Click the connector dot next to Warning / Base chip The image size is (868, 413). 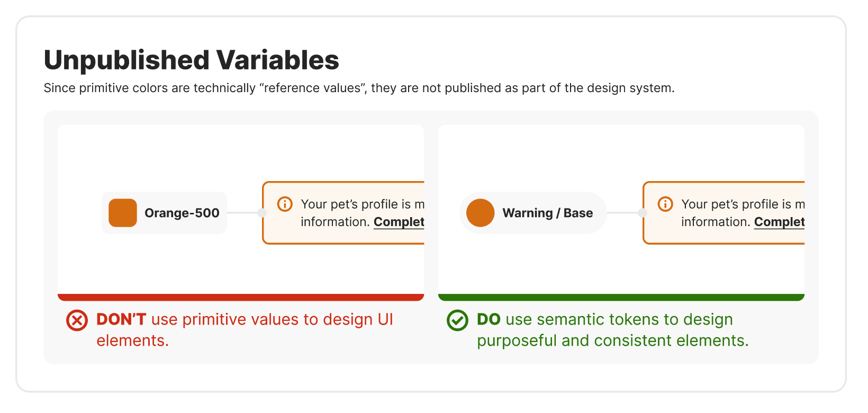click(x=642, y=213)
